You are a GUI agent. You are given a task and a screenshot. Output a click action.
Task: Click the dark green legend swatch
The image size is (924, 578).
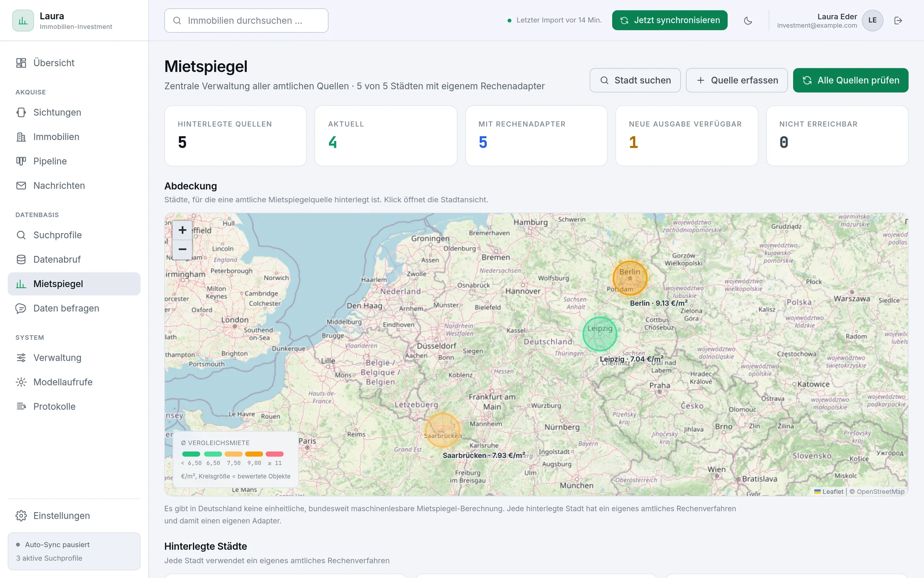191,454
